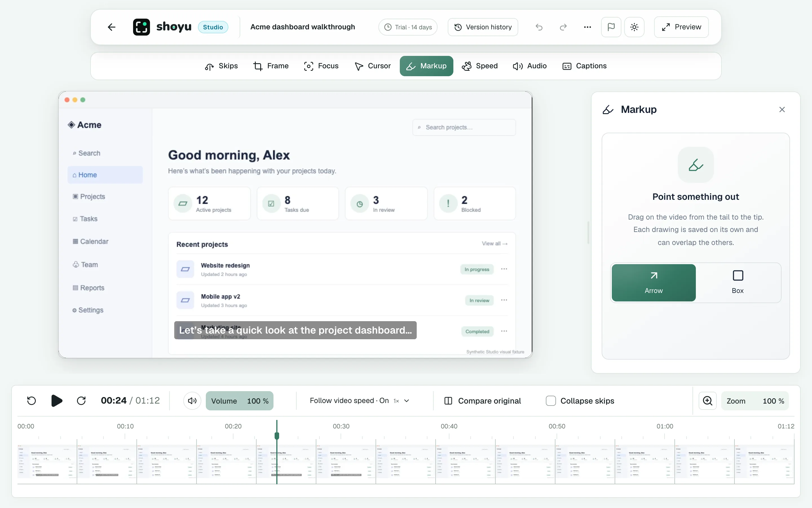Image resolution: width=812 pixels, height=508 pixels.
Task: Redo the last edit
Action: [x=563, y=27]
